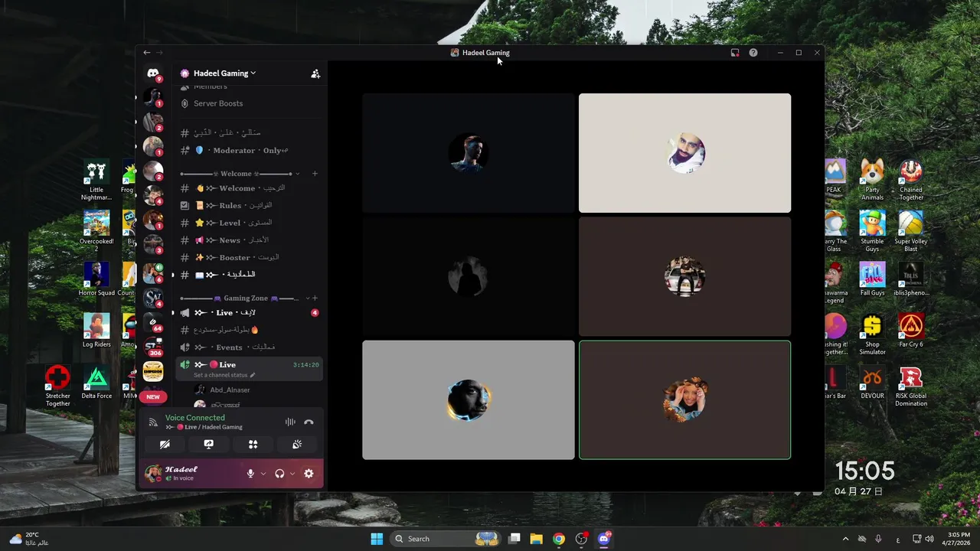Screen dimensions: 980x551
Task: Open the Welcome text channel
Action: click(x=249, y=188)
